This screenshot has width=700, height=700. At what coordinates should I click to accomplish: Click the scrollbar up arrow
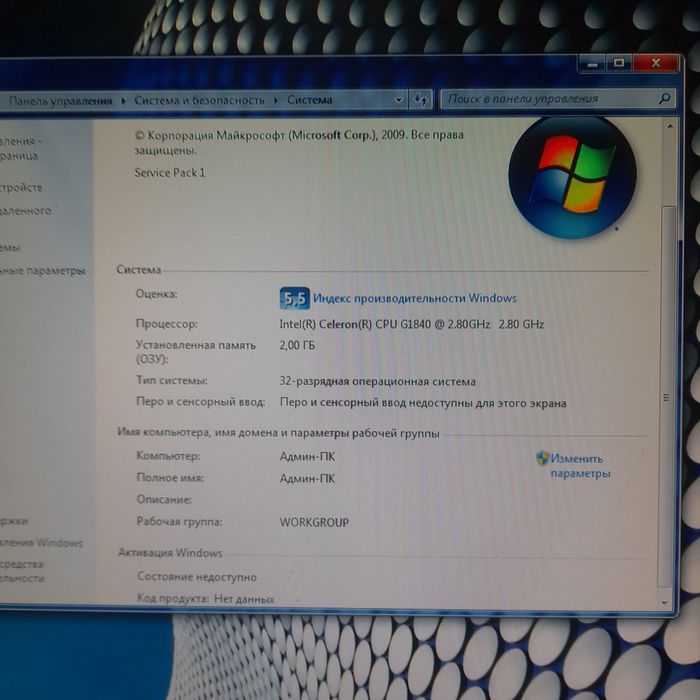tap(669, 126)
